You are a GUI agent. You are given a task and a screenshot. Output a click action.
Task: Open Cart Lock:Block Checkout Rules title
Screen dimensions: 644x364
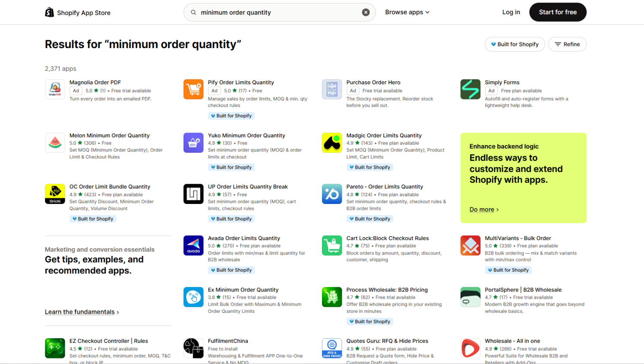388,238
